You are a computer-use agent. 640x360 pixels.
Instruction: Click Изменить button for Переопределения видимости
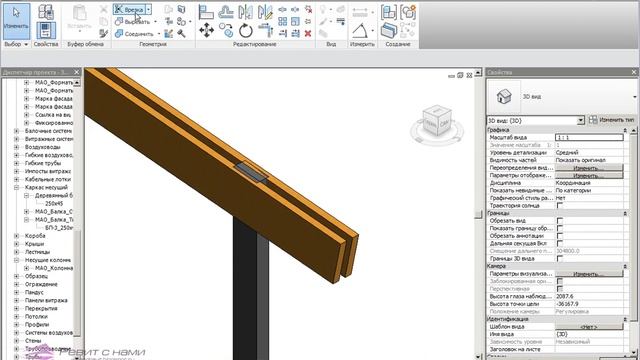coord(589,168)
